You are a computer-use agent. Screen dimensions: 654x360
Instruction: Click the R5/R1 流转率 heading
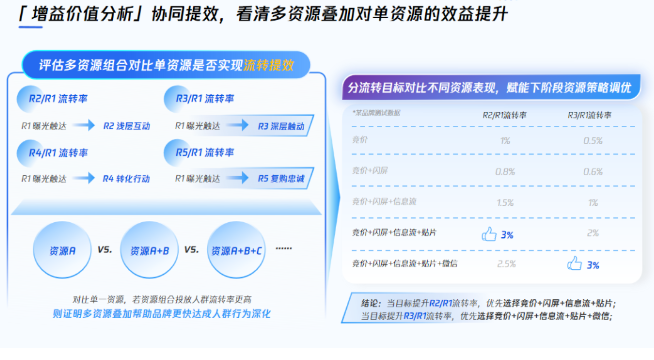[x=205, y=153]
